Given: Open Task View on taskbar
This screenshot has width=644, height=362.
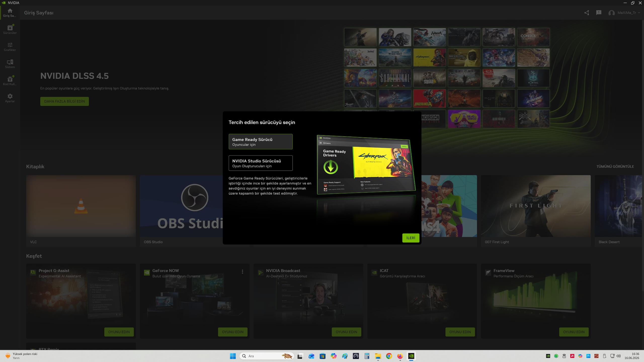Looking at the screenshot, I should 300,356.
